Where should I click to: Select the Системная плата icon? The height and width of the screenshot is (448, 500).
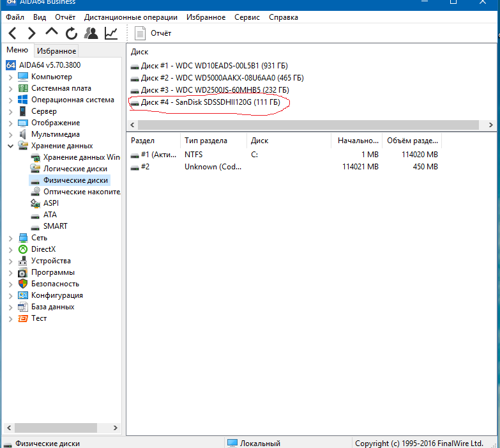point(23,88)
